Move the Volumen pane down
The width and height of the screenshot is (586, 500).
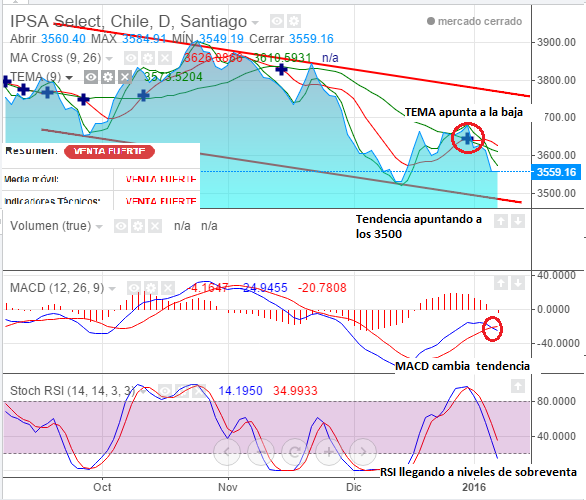point(518,221)
